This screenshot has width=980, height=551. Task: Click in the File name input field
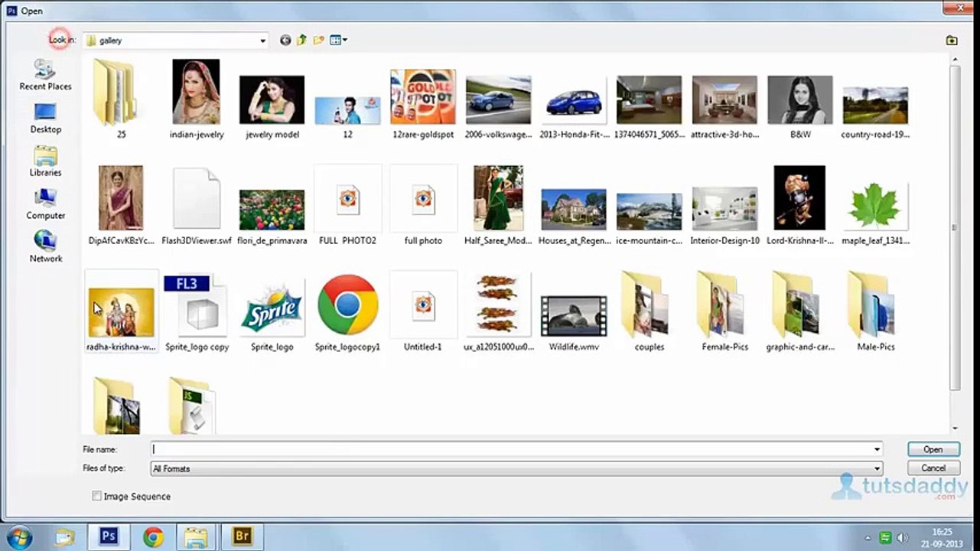point(511,449)
